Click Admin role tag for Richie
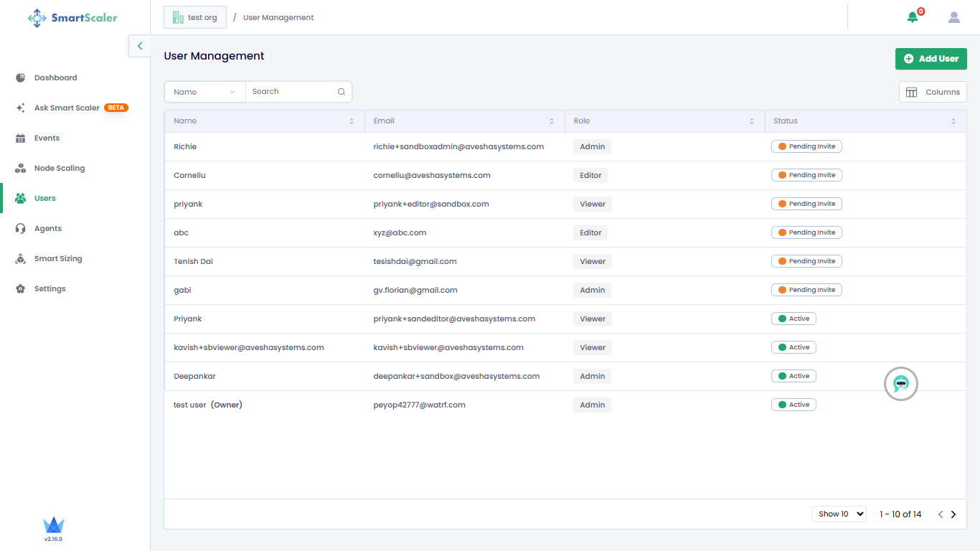The height and width of the screenshot is (551, 980). tap(592, 146)
